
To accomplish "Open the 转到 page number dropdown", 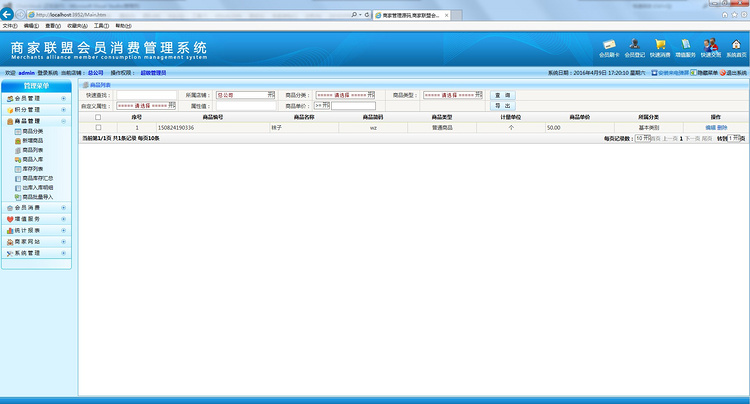I will [735, 138].
